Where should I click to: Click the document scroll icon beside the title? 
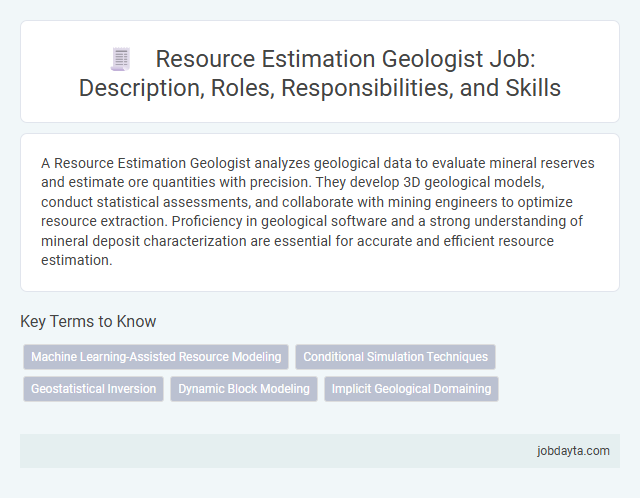tap(121, 59)
